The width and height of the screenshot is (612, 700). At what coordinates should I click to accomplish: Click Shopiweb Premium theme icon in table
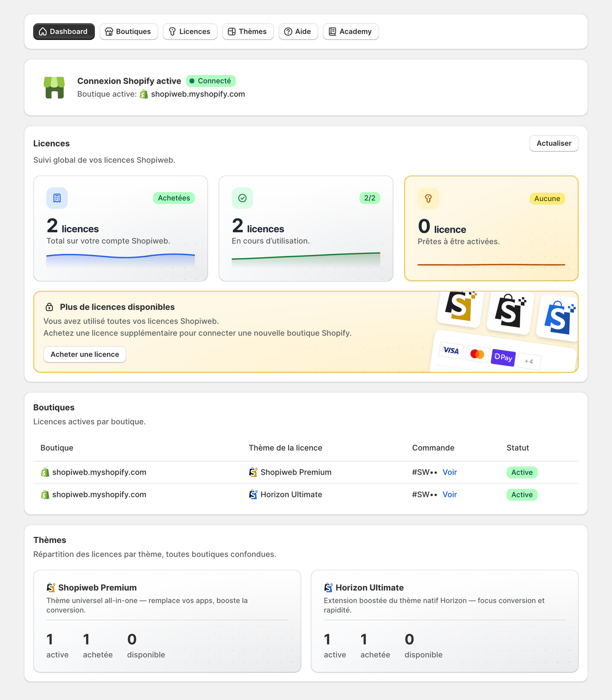click(253, 472)
